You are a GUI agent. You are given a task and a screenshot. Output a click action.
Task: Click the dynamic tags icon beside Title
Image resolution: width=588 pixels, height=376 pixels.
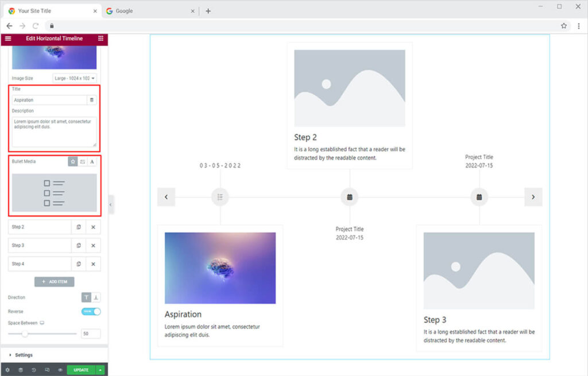click(91, 100)
